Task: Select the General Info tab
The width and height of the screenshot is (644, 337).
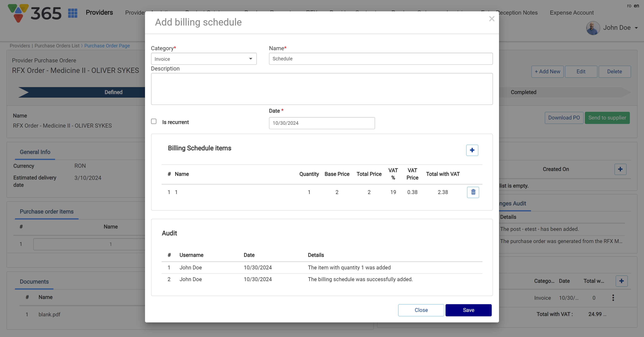Action: [x=35, y=152]
